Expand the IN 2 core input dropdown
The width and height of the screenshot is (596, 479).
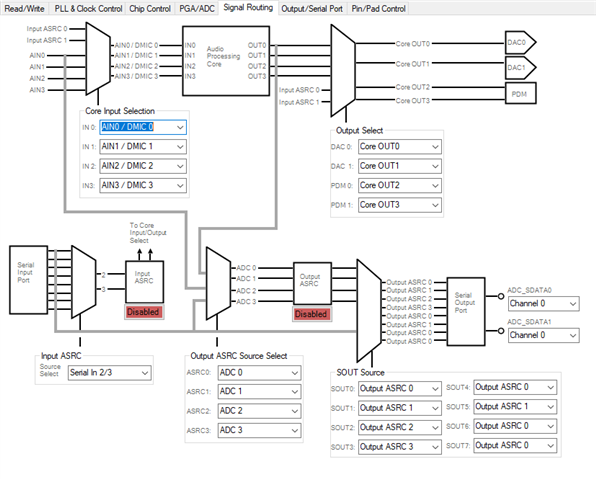click(143, 166)
